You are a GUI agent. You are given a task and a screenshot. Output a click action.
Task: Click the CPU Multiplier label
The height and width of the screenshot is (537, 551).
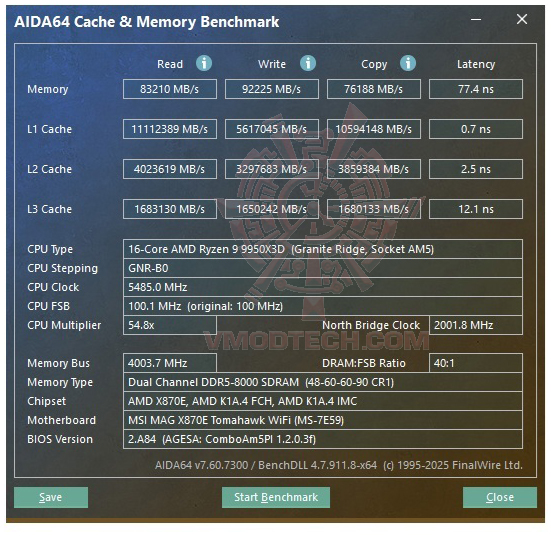pyautogui.click(x=64, y=325)
